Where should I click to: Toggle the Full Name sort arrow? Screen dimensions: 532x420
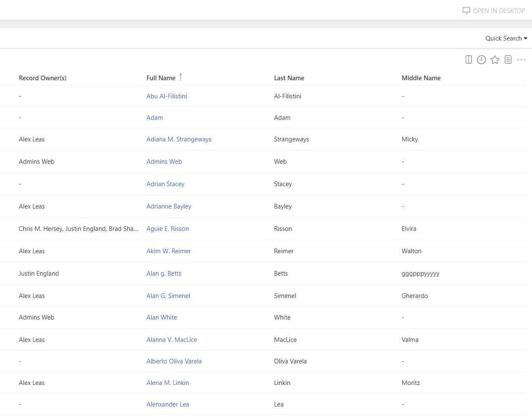tap(180, 77)
